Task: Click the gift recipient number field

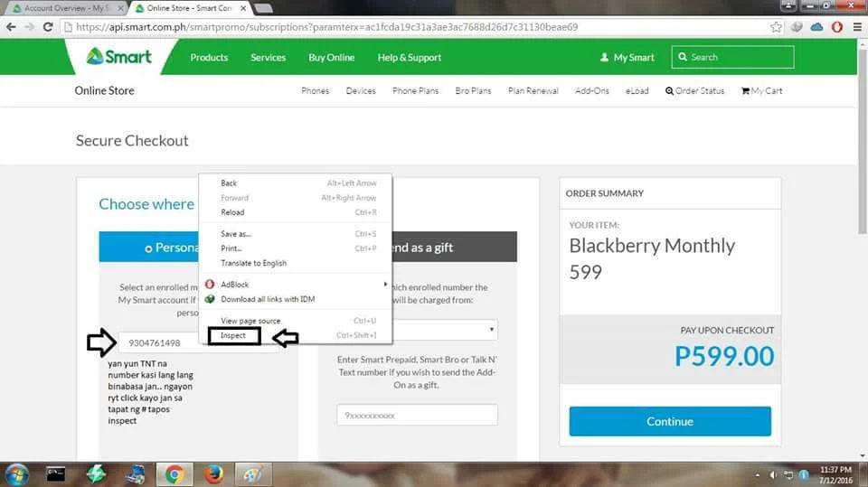Action: click(417, 415)
